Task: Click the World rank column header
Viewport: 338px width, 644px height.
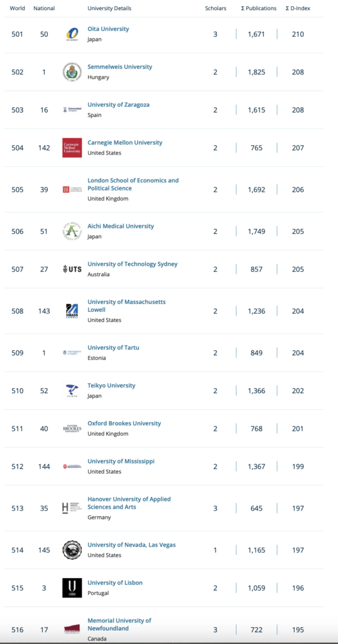Action: click(17, 8)
